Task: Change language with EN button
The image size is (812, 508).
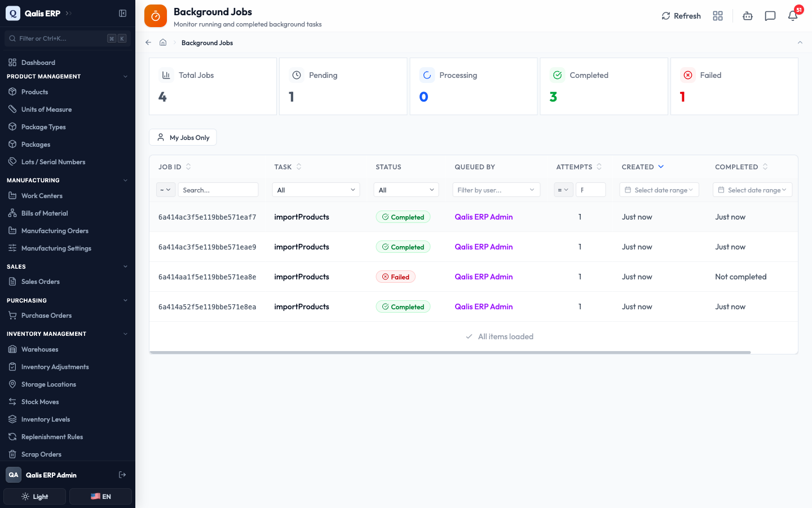Action: tap(100, 497)
